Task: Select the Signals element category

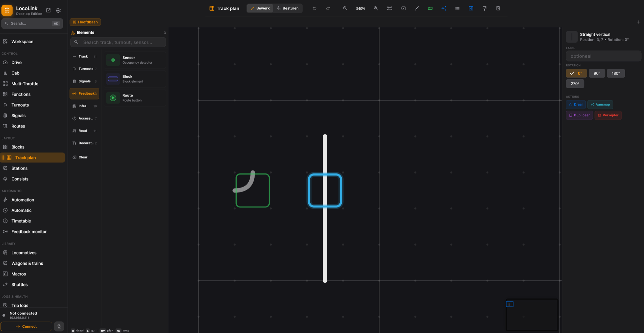Action: [85, 81]
